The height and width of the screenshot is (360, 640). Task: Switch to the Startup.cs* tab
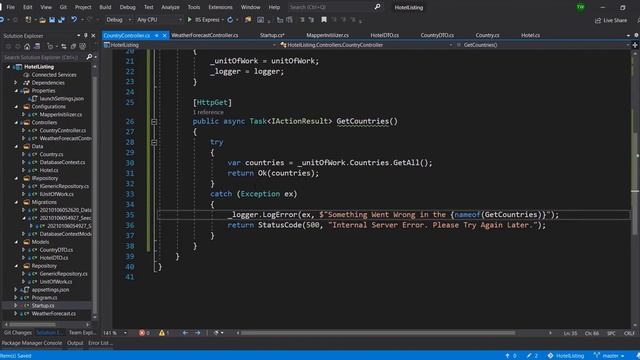(x=272, y=36)
